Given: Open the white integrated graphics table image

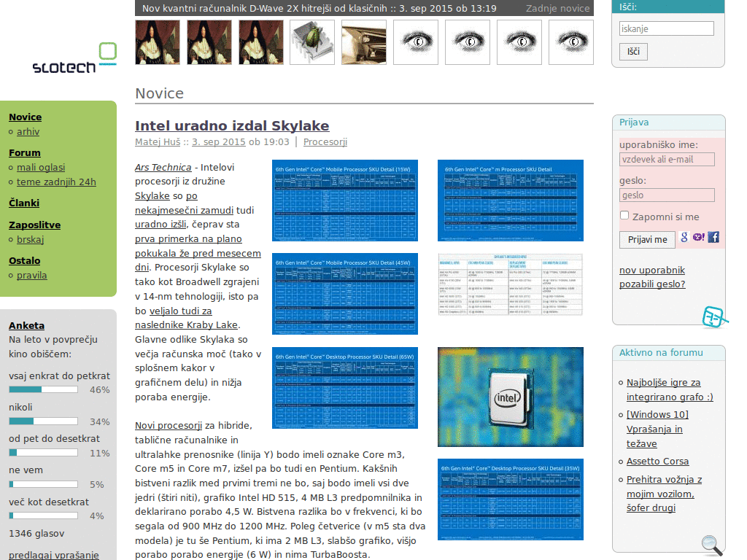Looking at the screenshot, I should tap(510, 285).
